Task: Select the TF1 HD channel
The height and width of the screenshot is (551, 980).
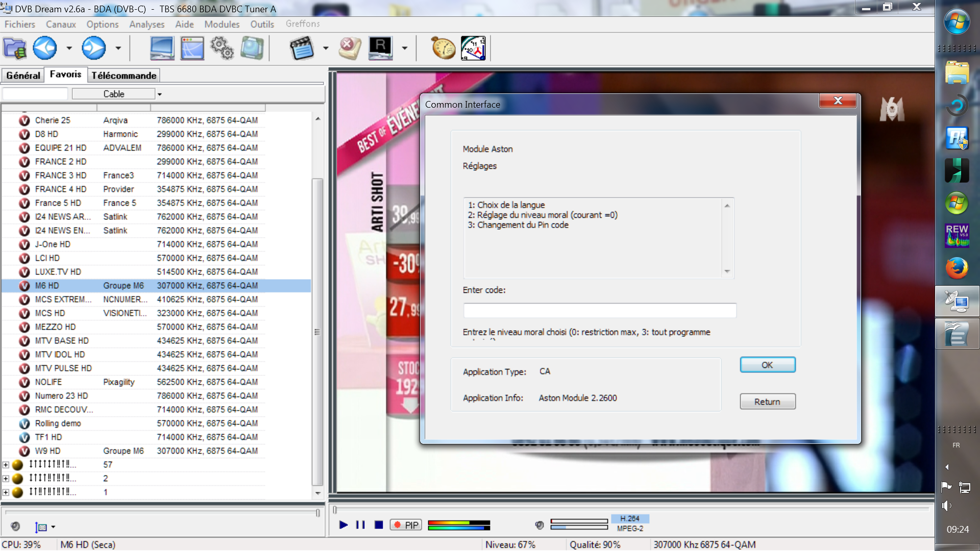Action: pos(156,437)
